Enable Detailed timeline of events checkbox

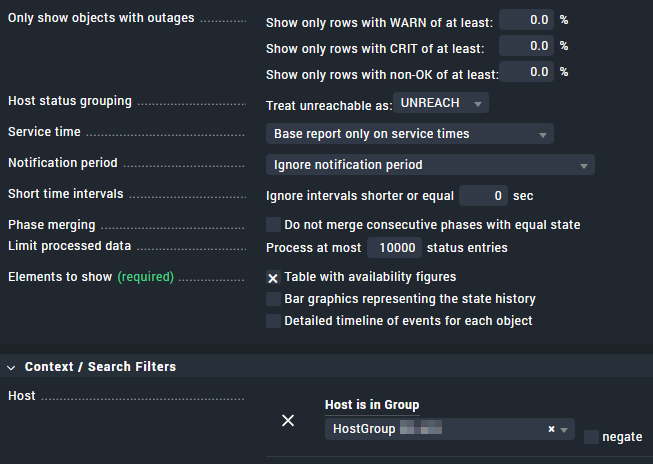[273, 321]
